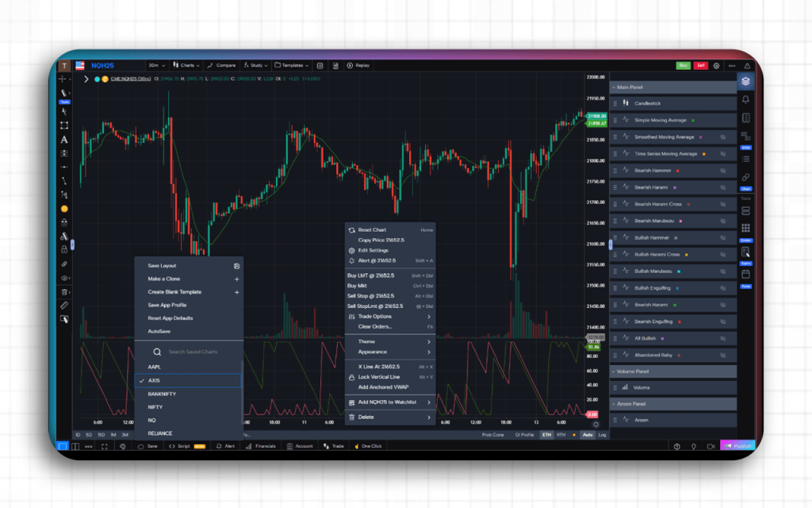Choose Reset Chart from context menu
The height and width of the screenshot is (508, 812).
click(x=372, y=230)
